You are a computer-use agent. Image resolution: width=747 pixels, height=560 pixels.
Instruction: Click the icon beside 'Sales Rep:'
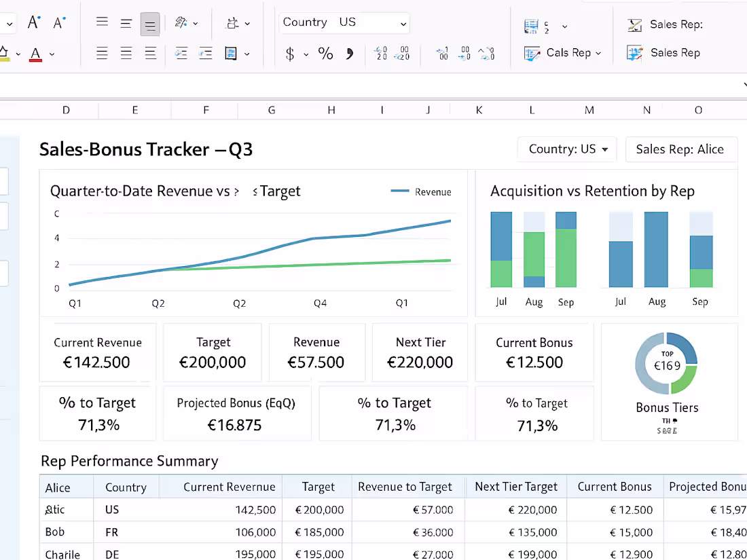pyautogui.click(x=634, y=24)
